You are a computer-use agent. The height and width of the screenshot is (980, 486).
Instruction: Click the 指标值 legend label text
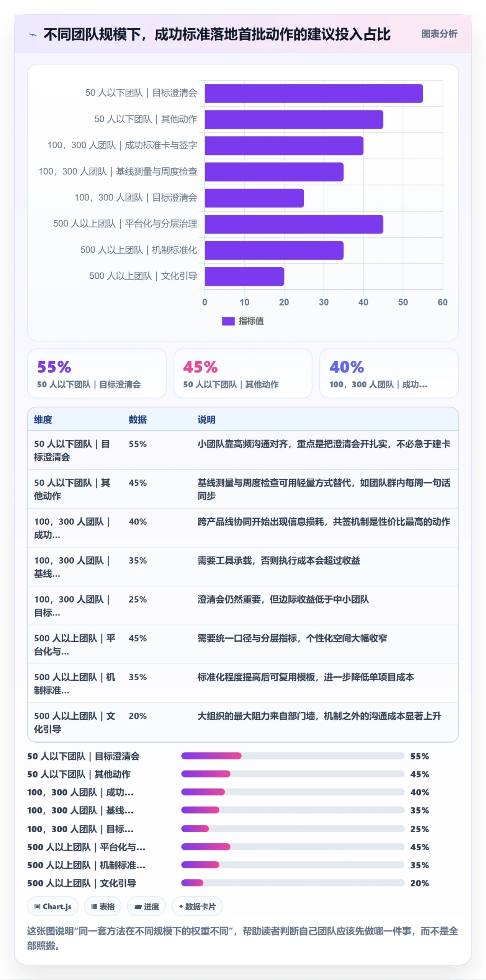[251, 321]
